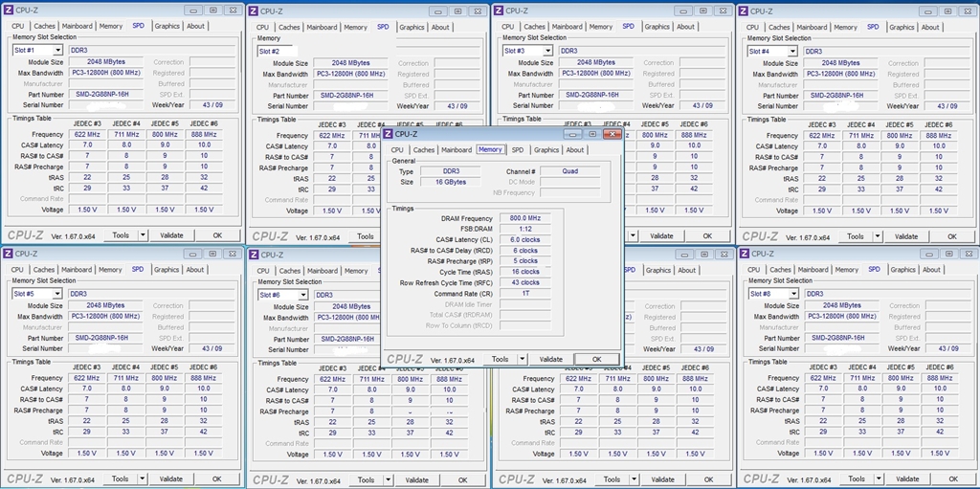The image size is (980, 489).
Task: Open the Slot #3 memory slot dropdown
Action: [548, 51]
